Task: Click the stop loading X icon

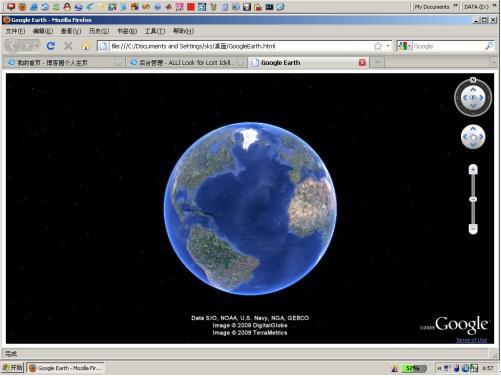Action: click(68, 46)
